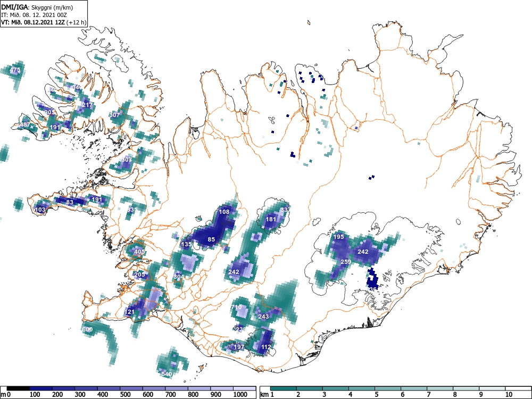This screenshot has height=399, width=532.
Task: Click the '238' visibility value
Action: pos(240,329)
